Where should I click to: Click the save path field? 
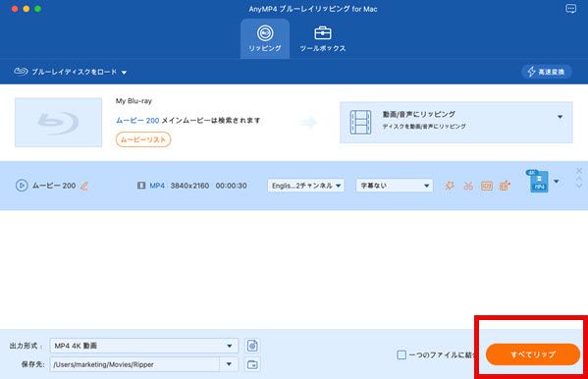pyautogui.click(x=134, y=364)
